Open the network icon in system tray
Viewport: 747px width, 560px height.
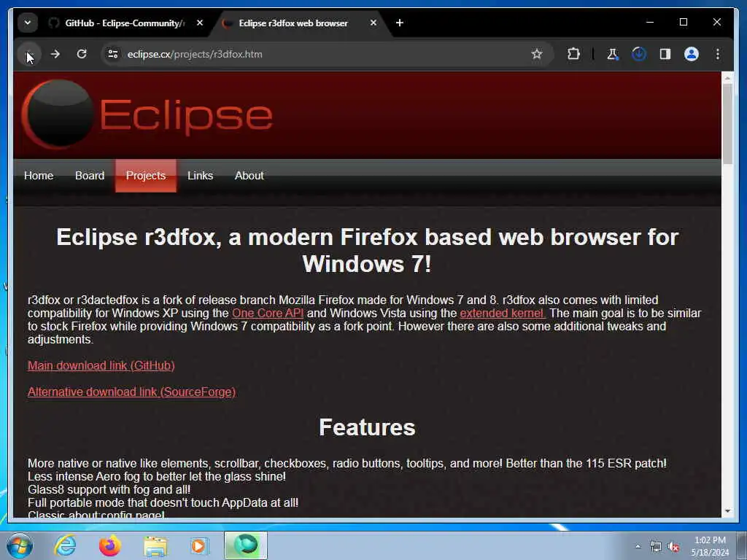[x=656, y=547]
